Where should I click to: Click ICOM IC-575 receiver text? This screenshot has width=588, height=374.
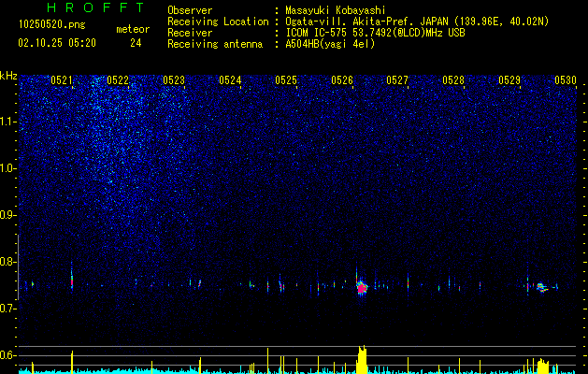coord(375,33)
